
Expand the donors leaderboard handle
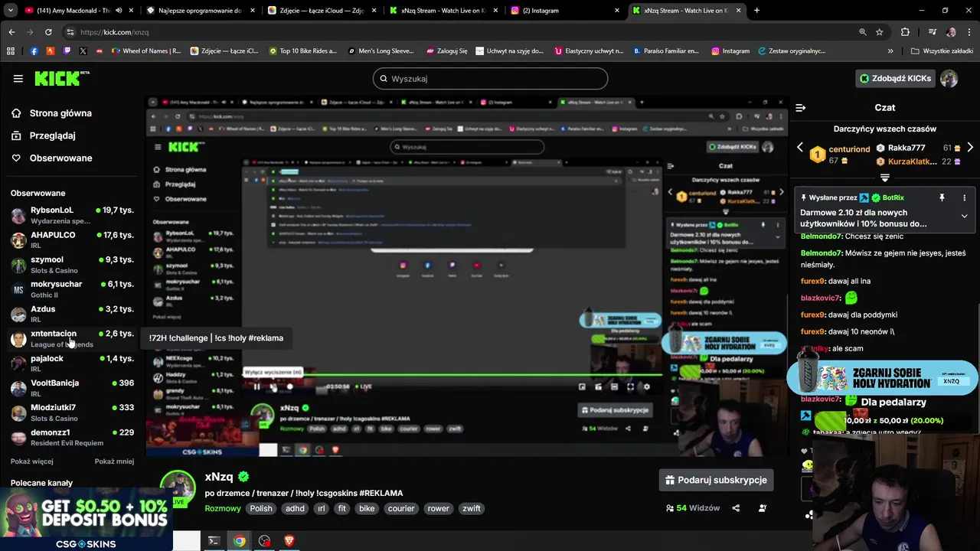pos(885,178)
